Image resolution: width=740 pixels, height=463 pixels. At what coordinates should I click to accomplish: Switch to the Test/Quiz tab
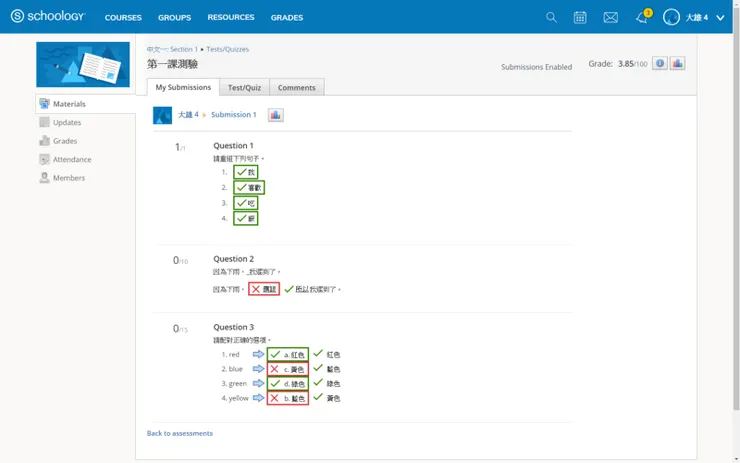(x=244, y=88)
